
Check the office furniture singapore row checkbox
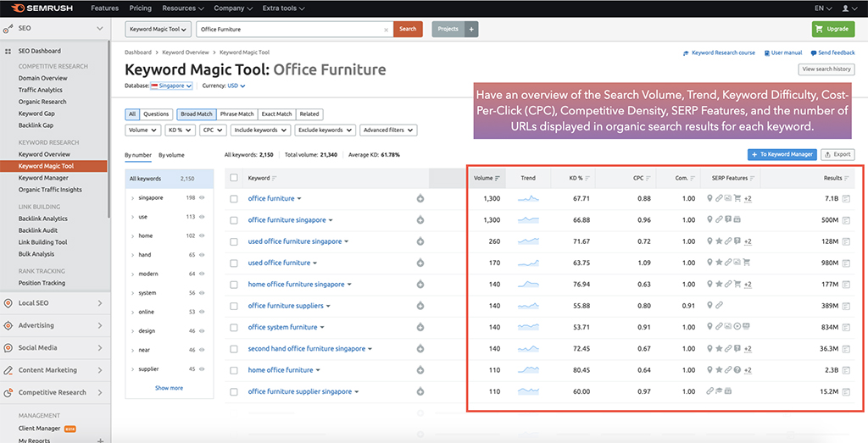click(x=234, y=220)
